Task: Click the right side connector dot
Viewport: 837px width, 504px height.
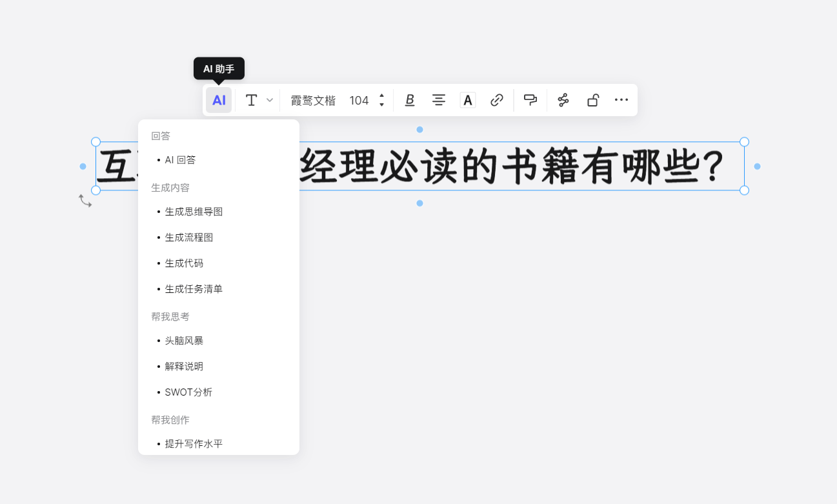Action: 757,166
